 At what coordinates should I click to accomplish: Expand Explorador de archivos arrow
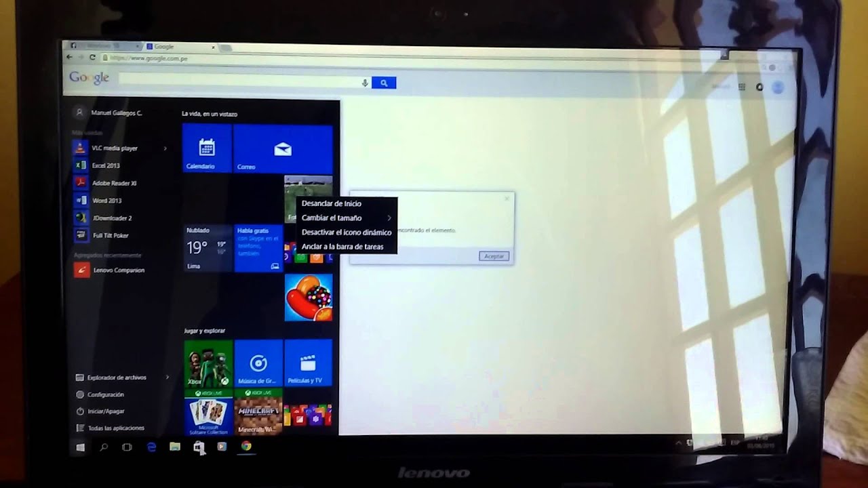tap(167, 378)
